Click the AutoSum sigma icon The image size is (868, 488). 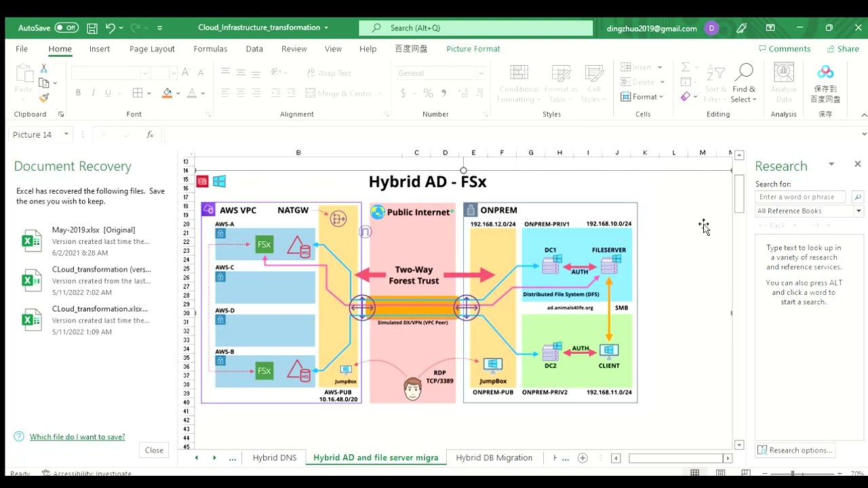pyautogui.click(x=686, y=67)
